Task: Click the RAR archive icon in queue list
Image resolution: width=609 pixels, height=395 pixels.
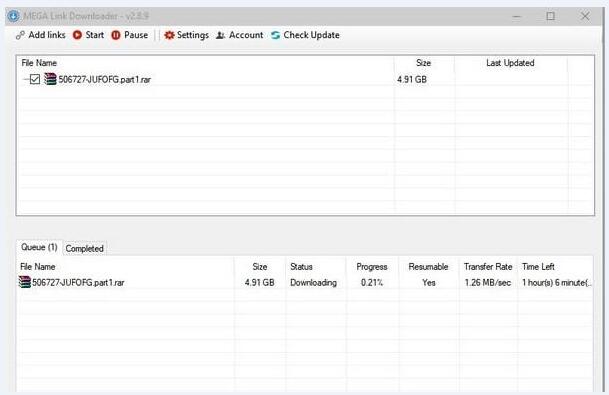Action: pos(24,282)
